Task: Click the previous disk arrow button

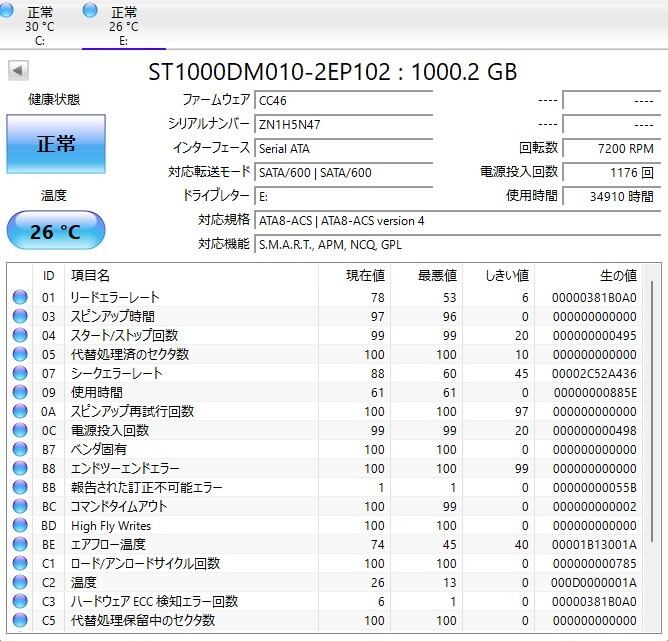Action: (18, 71)
